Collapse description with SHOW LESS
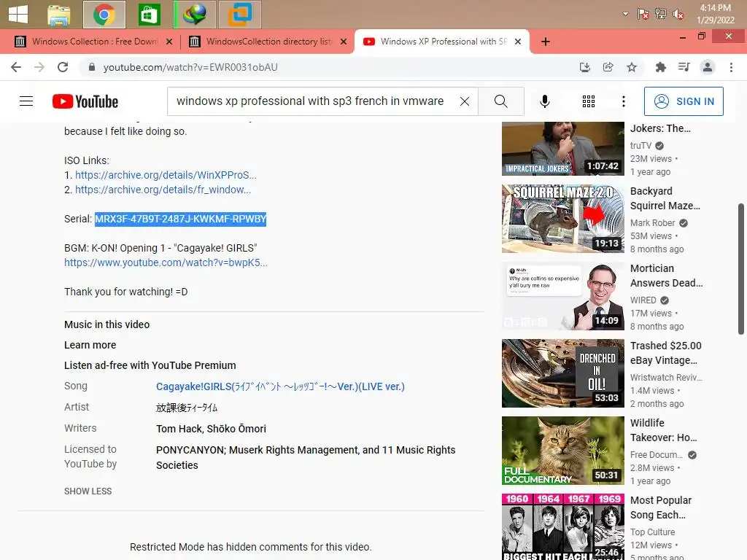This screenshot has width=747, height=560. click(x=88, y=491)
